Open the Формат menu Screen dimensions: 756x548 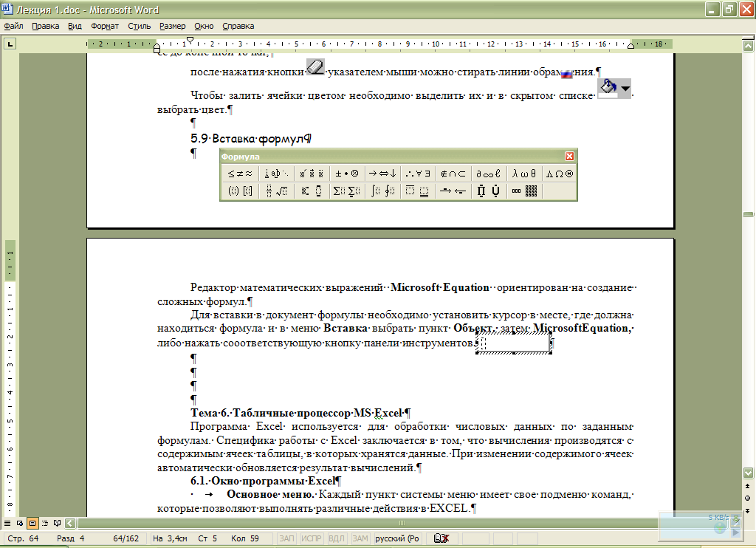click(x=105, y=26)
